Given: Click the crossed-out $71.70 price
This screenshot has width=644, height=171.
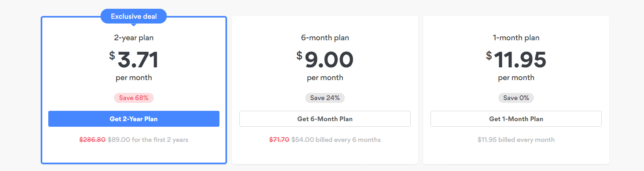Looking at the screenshot, I should (x=279, y=140).
